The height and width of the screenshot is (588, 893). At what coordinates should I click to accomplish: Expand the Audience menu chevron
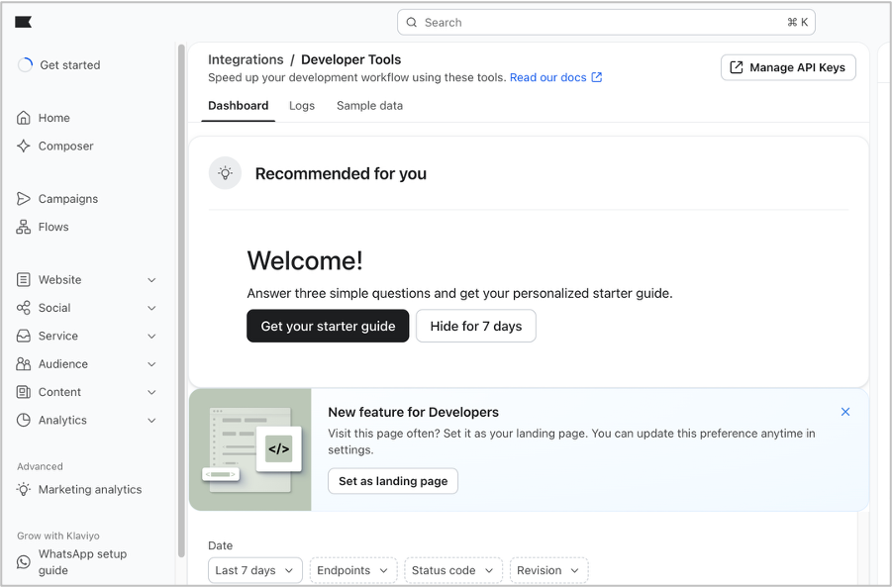pos(151,364)
